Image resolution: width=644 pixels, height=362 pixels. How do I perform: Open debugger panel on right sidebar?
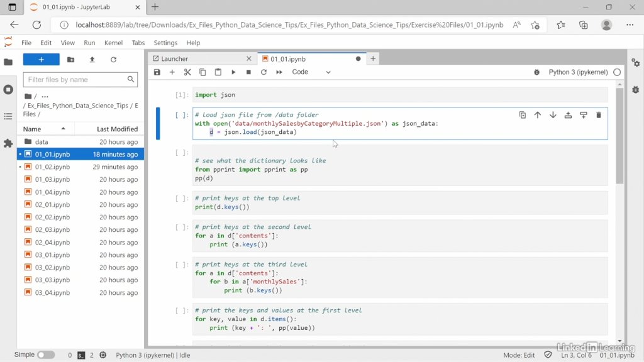[x=635, y=89]
